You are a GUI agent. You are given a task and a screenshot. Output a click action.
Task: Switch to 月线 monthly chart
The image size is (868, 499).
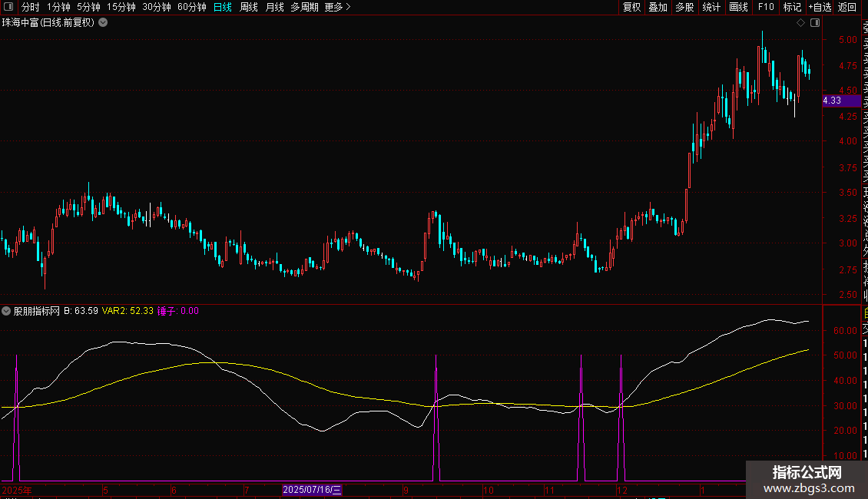coord(274,7)
